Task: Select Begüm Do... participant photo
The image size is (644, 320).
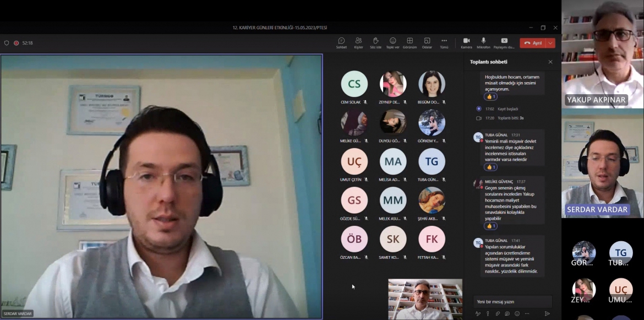Action: (x=432, y=84)
